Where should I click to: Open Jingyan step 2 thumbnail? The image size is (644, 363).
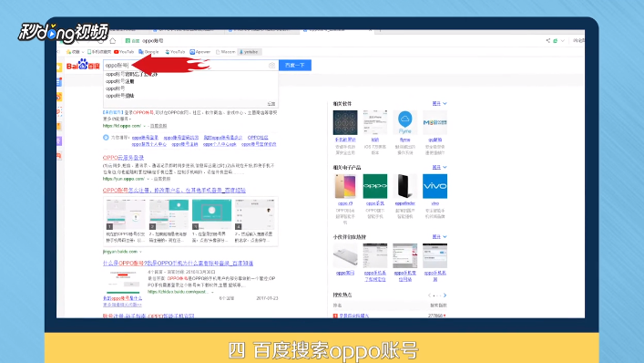[x=169, y=214]
